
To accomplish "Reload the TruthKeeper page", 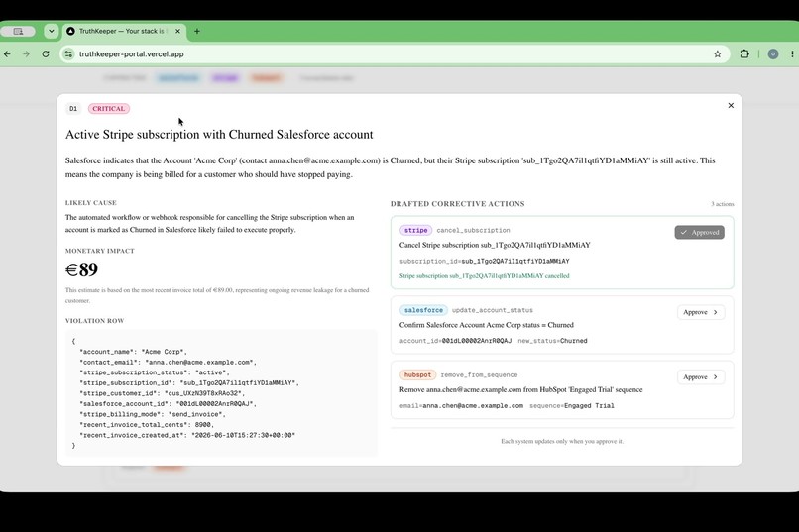I will [x=46, y=53].
